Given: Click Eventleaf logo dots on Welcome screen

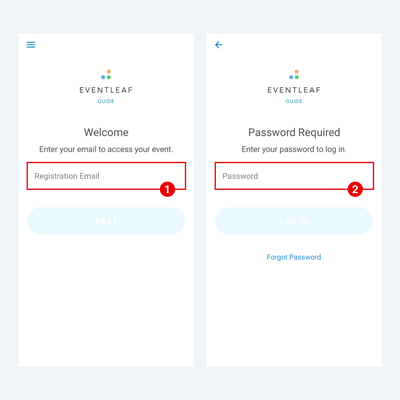Looking at the screenshot, I should pos(106,75).
